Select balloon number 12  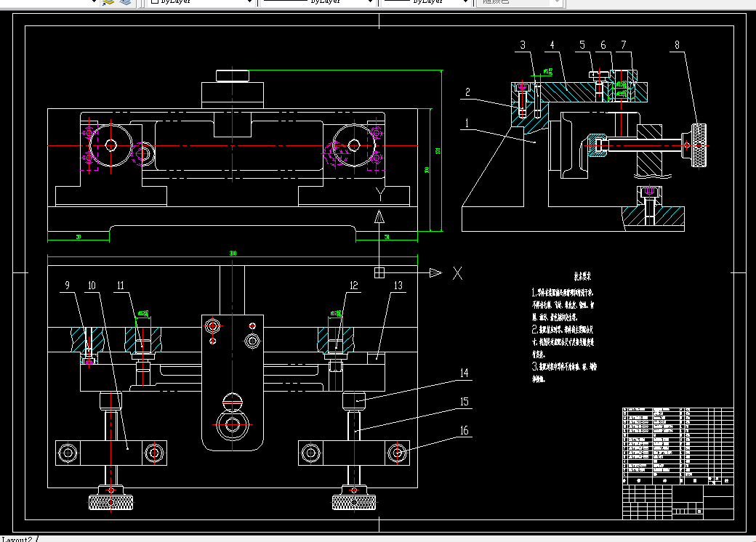353,286
